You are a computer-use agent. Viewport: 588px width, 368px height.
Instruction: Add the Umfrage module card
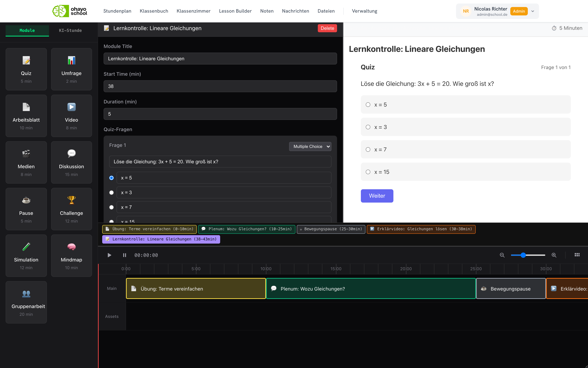click(x=71, y=69)
